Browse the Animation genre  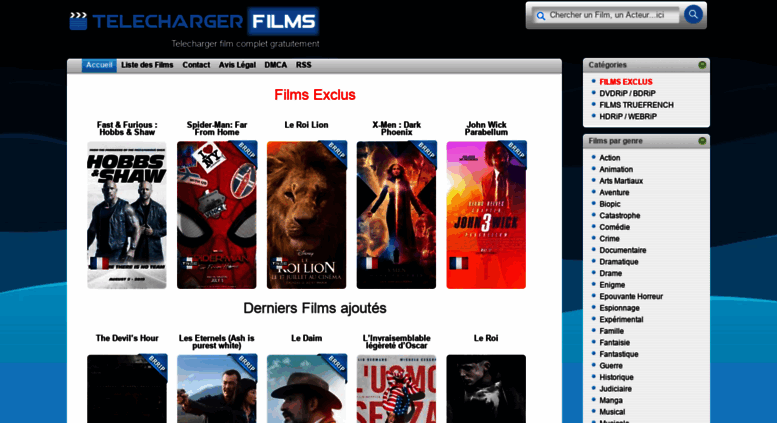(616, 169)
